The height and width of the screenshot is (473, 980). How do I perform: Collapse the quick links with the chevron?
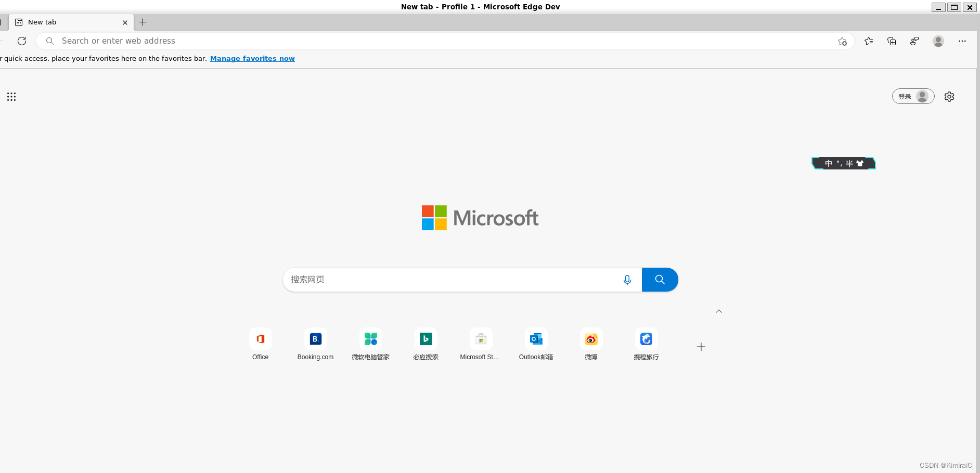[719, 311]
